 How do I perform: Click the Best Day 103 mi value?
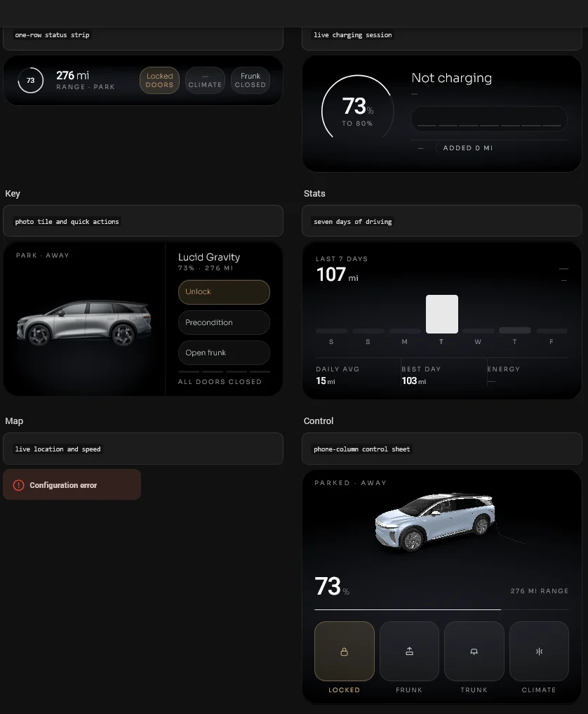pyautogui.click(x=414, y=381)
